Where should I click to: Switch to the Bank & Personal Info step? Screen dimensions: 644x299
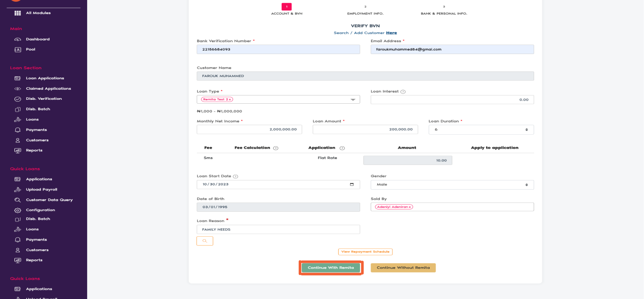[443, 10]
